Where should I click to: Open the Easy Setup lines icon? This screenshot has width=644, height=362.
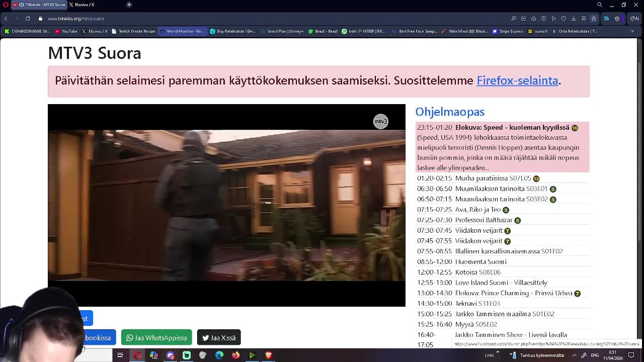tap(584, 19)
